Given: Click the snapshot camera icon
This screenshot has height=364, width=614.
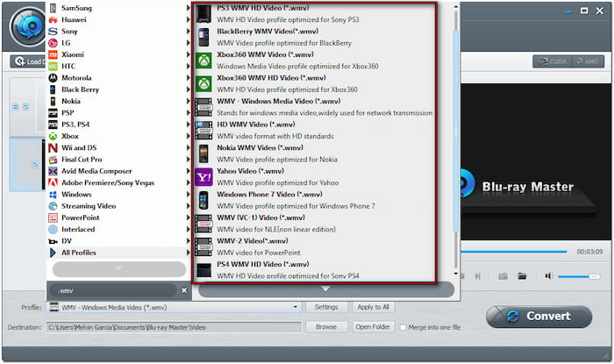Looking at the screenshot, I should pyautogui.click(x=503, y=275).
